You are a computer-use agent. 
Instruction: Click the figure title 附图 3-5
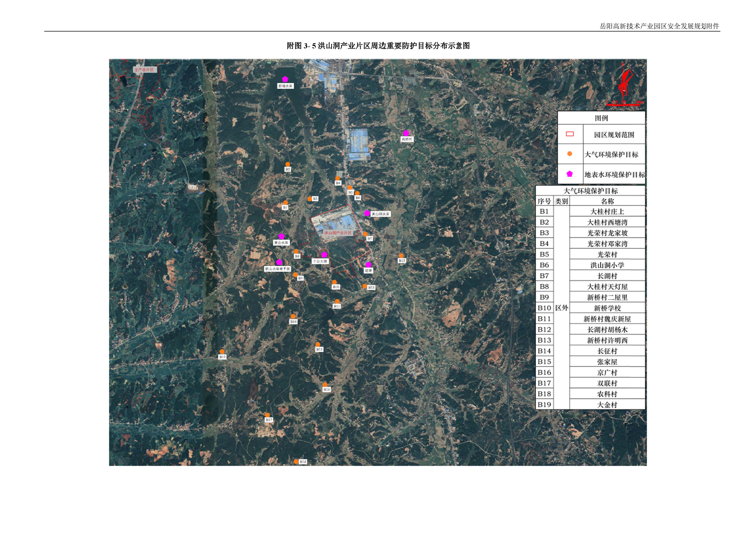[378, 46]
